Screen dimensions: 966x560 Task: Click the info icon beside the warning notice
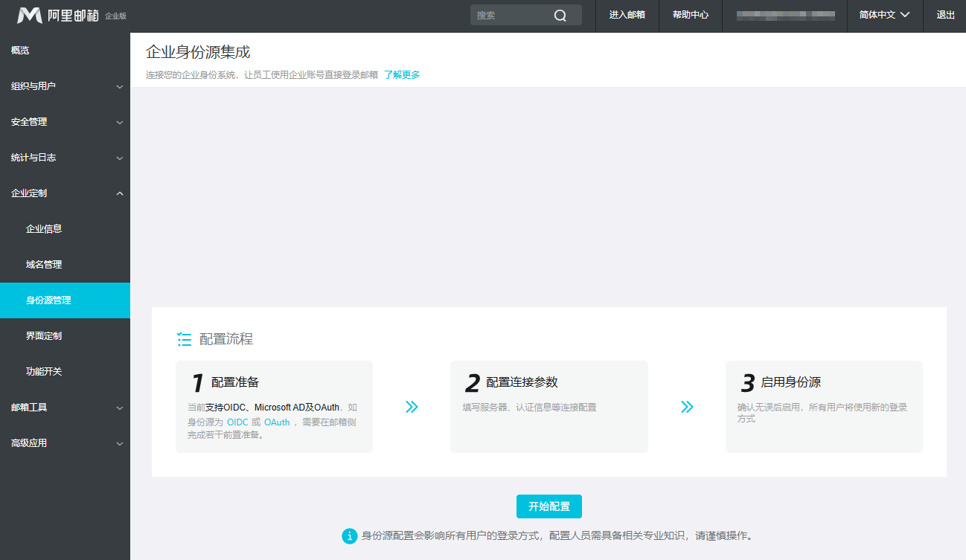pos(349,535)
